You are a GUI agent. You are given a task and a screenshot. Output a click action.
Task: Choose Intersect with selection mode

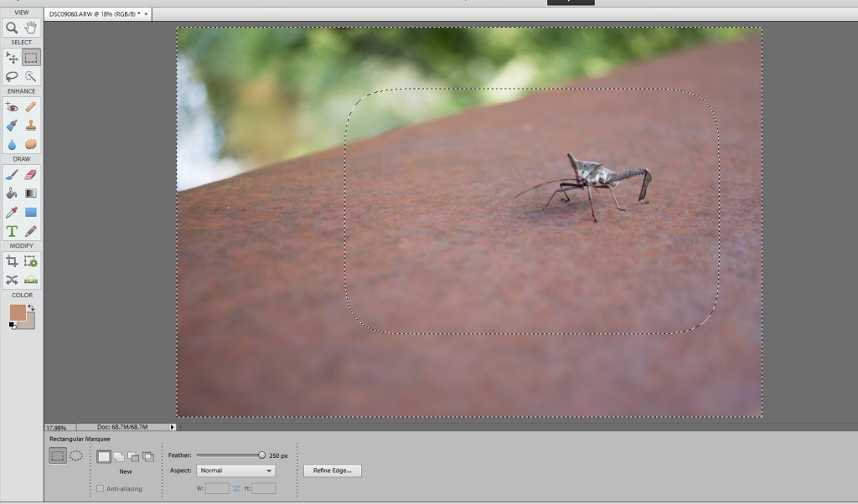coord(148,456)
